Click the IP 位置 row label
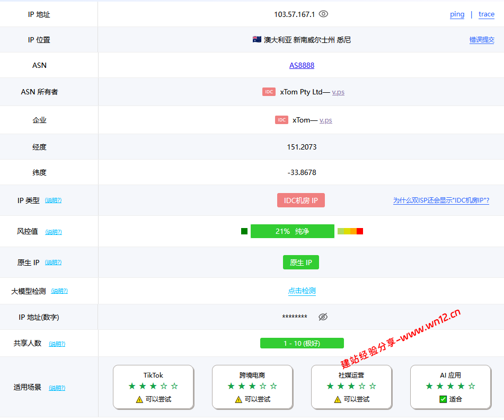The width and height of the screenshot is (504, 420). tap(39, 40)
